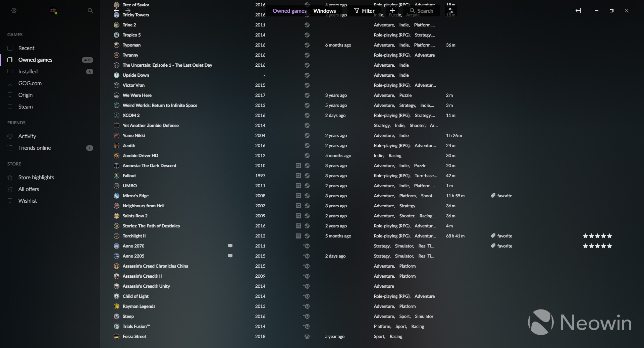Click the GOG icon for Torchlight II

point(298,236)
